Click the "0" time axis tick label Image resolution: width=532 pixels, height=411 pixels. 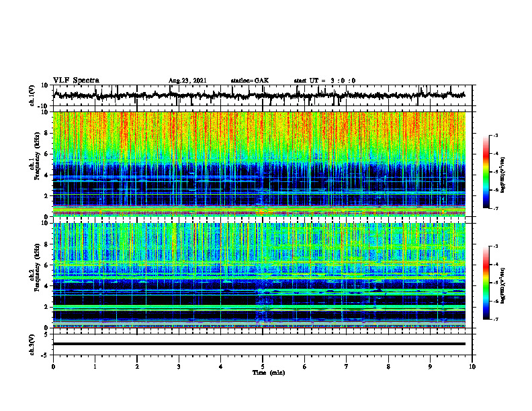tap(53, 367)
